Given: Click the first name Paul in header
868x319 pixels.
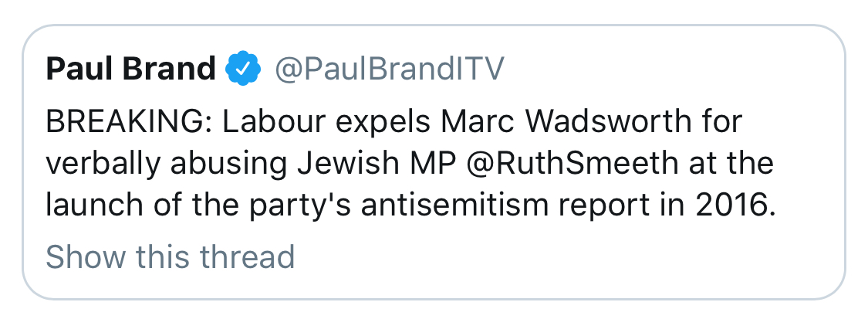Looking at the screenshot, I should click(x=76, y=70).
